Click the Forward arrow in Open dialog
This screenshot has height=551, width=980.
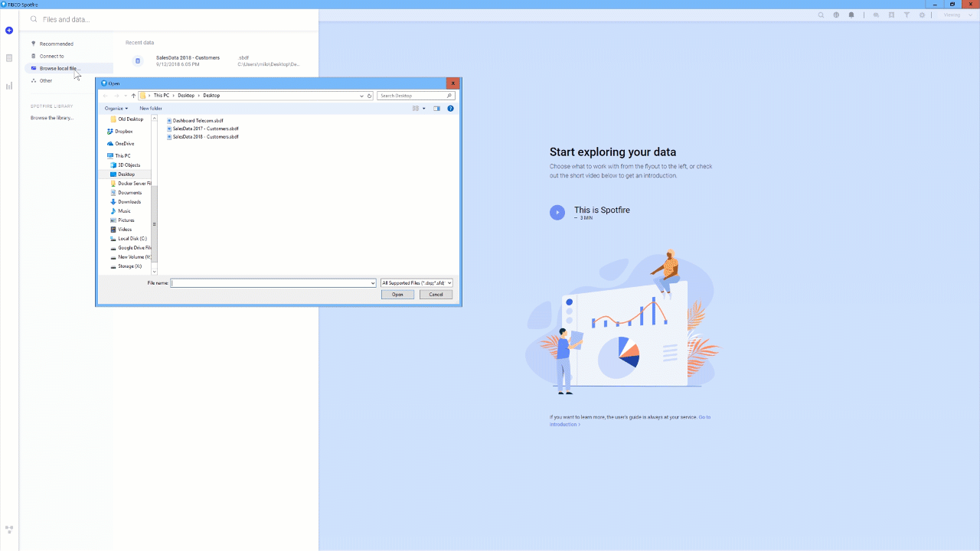point(116,96)
